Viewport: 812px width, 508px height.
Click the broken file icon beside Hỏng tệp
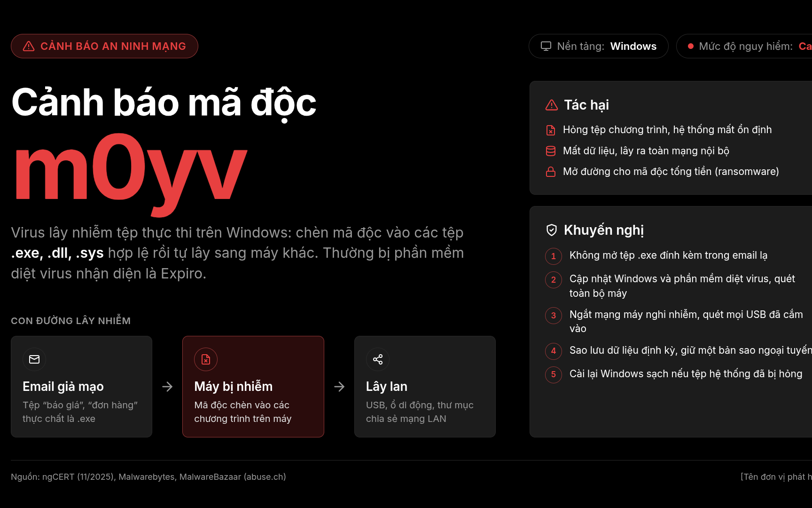click(x=551, y=130)
